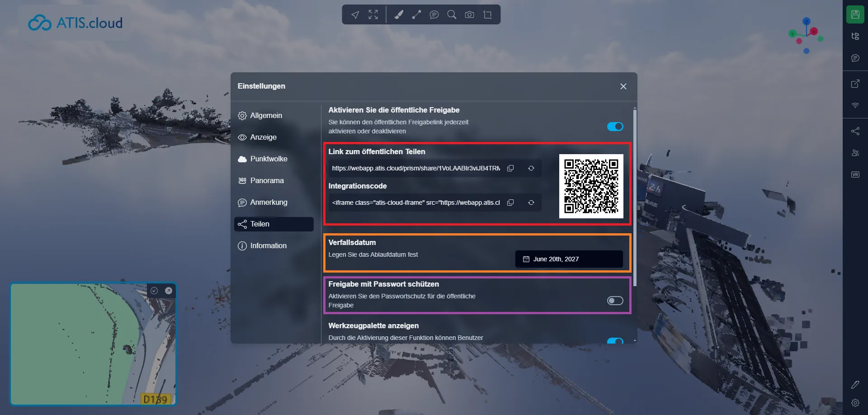This screenshot has width=868, height=415.
Task: Open the annotation comment tool in the toolbar
Action: tap(434, 15)
